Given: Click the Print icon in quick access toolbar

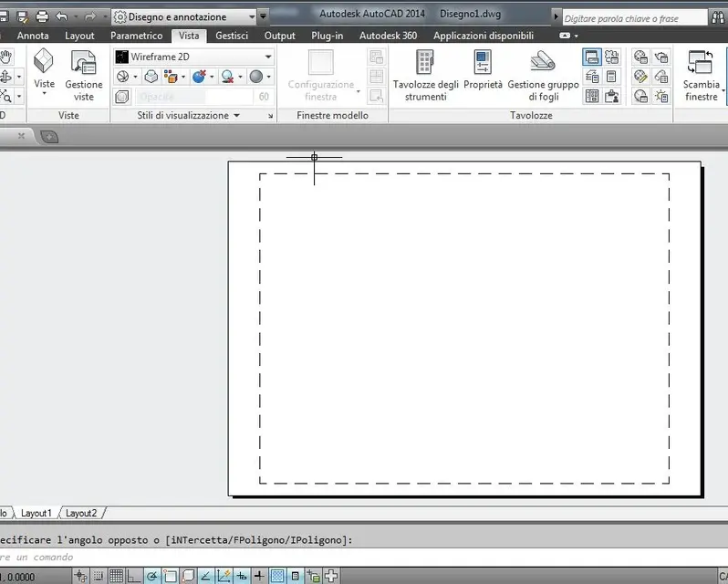Looking at the screenshot, I should [x=42, y=16].
